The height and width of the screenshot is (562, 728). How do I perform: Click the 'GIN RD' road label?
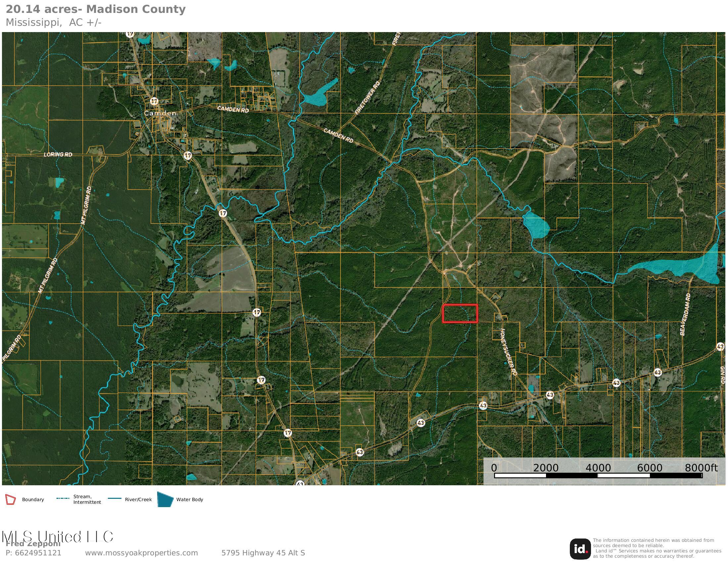point(722,374)
